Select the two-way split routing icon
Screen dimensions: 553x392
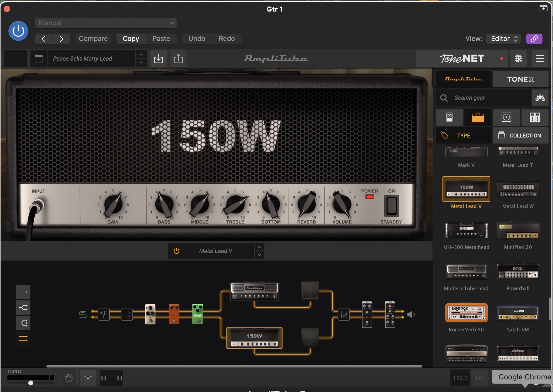[x=23, y=308]
